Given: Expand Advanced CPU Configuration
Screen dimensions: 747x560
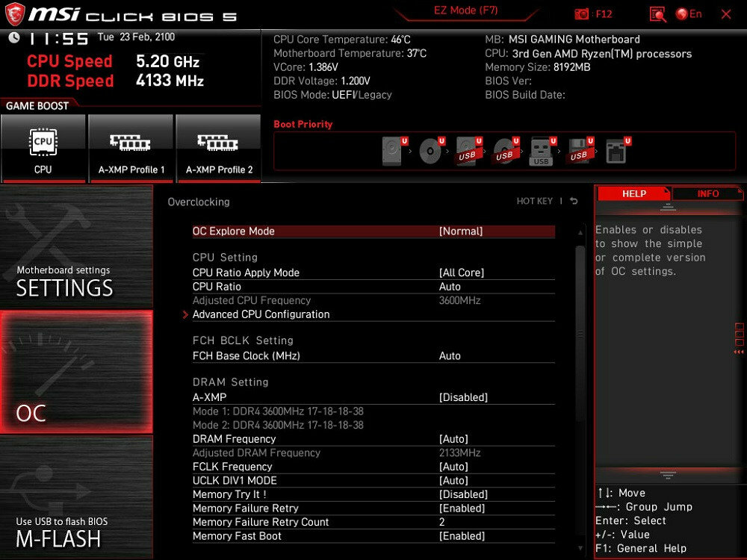Looking at the screenshot, I should 260,314.
